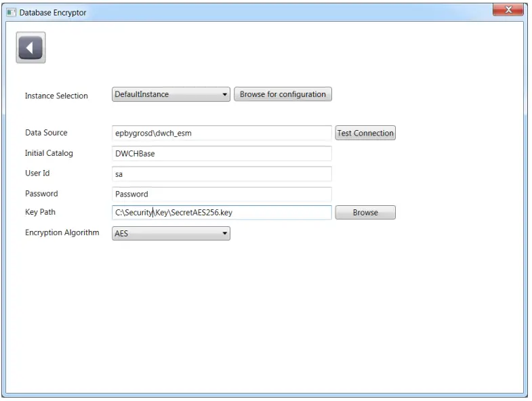Go back using the left arrow button
This screenshot has height=401, width=532.
pos(30,47)
